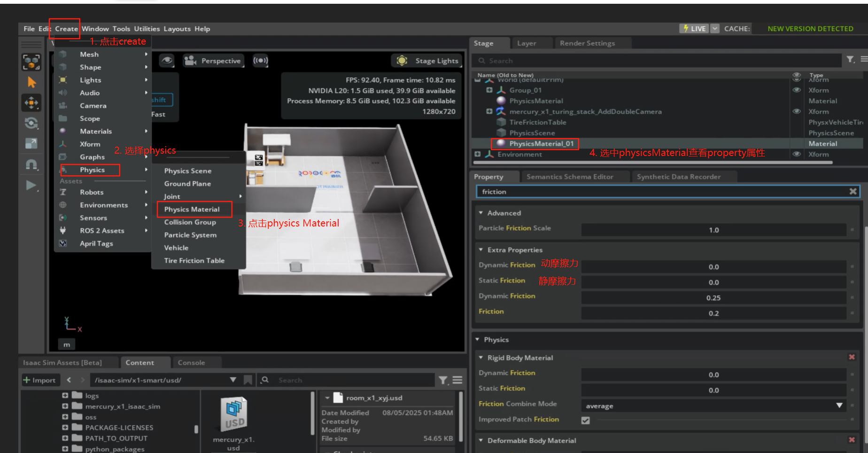Focus the Stage Search field
The image size is (868, 453).
[x=657, y=61]
